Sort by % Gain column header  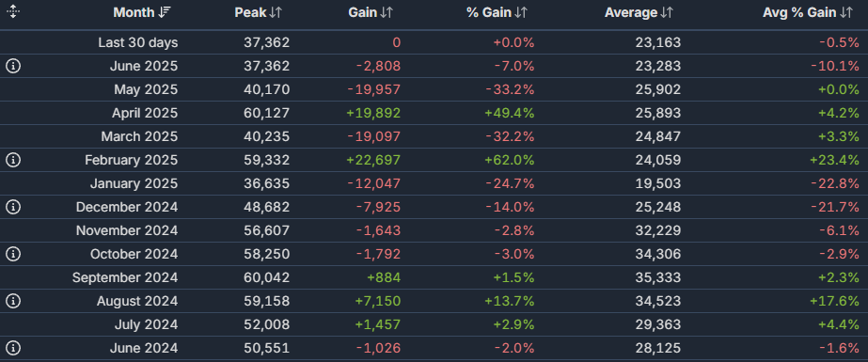[x=497, y=13]
